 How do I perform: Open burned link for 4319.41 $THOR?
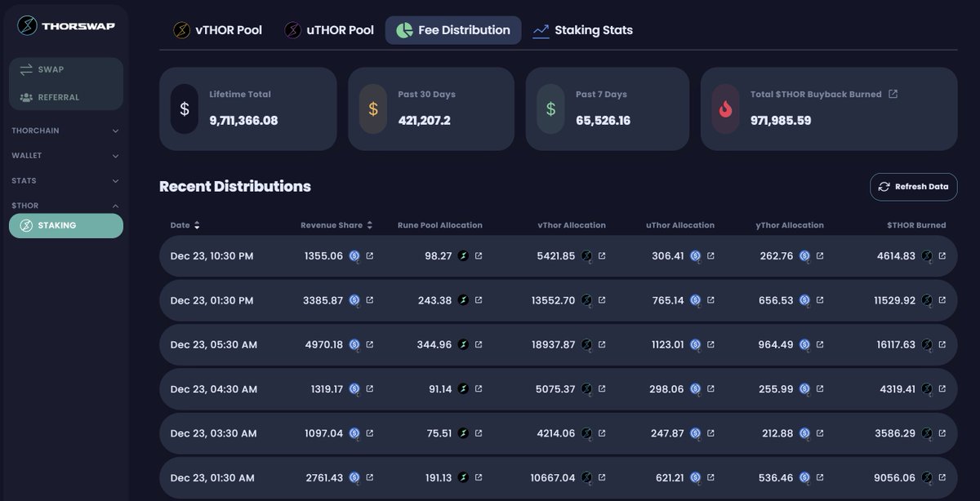[942, 389]
